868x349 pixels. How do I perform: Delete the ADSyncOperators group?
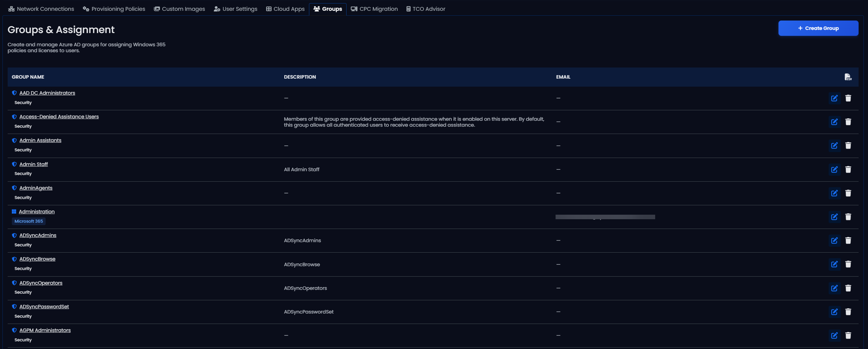click(x=848, y=288)
